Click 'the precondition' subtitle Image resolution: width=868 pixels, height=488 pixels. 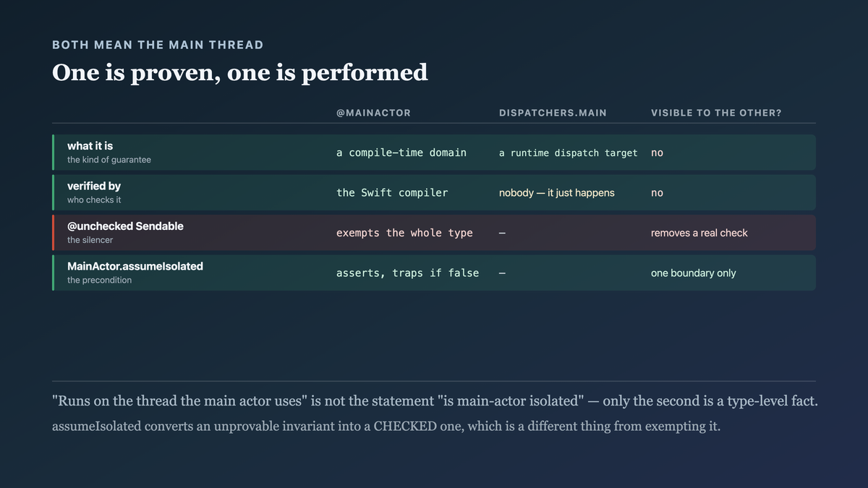pyautogui.click(x=100, y=281)
